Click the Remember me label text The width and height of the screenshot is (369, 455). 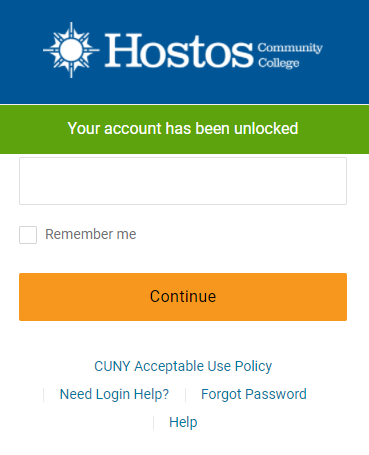pos(91,234)
